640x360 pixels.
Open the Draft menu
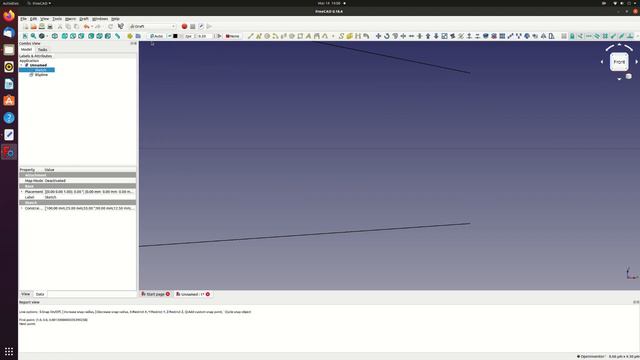click(84, 19)
